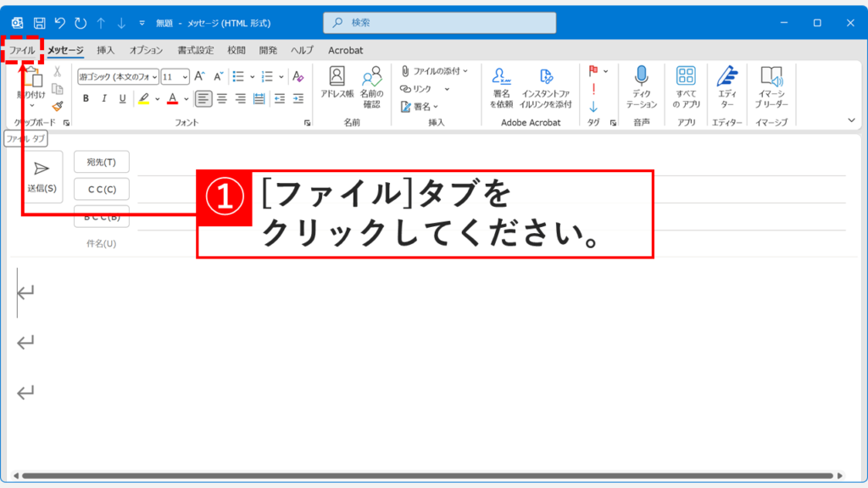Open the 宛先 recipient picker
The image size is (868, 488).
pos(101,163)
